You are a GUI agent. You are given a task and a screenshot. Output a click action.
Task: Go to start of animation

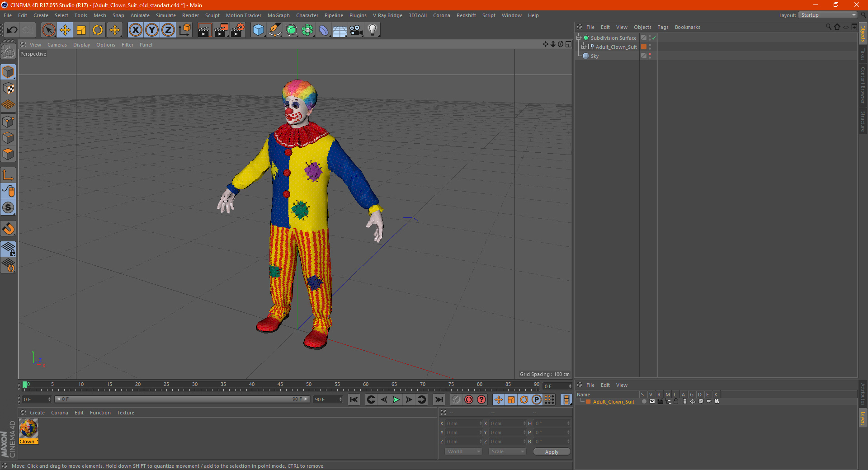pyautogui.click(x=354, y=399)
